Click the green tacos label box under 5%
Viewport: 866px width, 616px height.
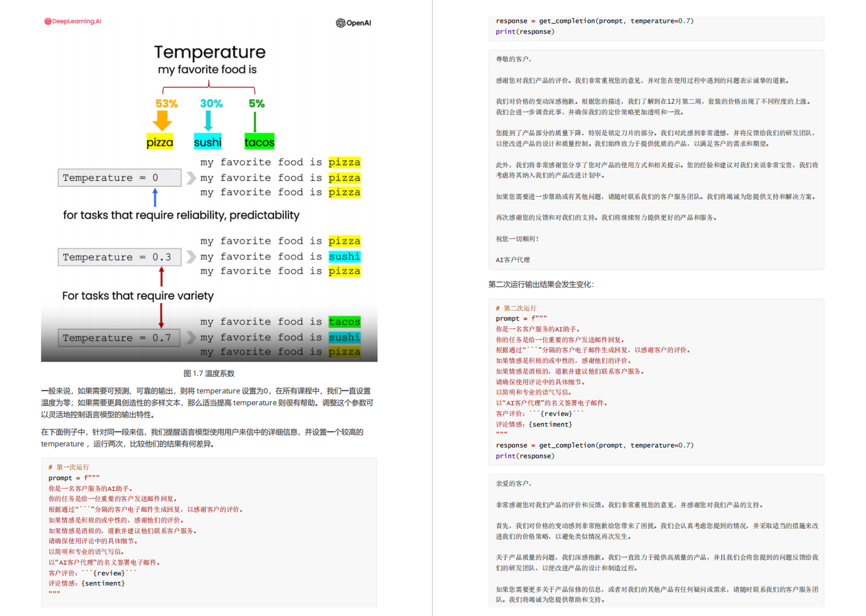click(x=259, y=142)
